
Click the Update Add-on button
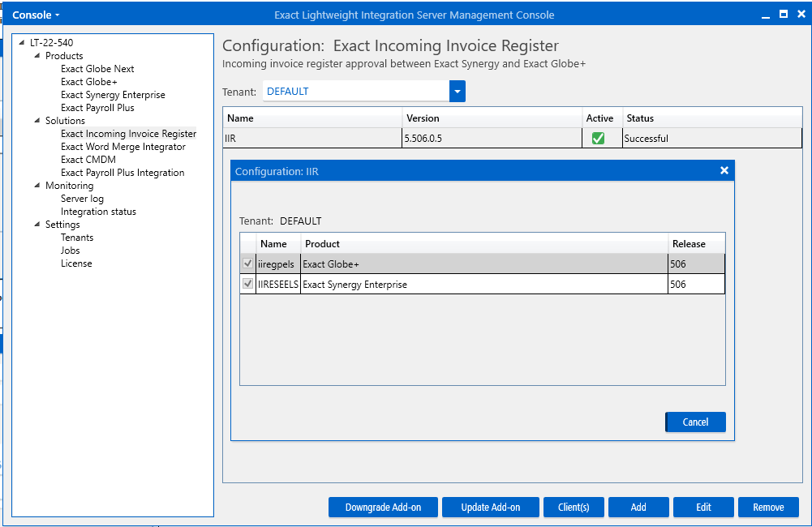pyautogui.click(x=490, y=508)
